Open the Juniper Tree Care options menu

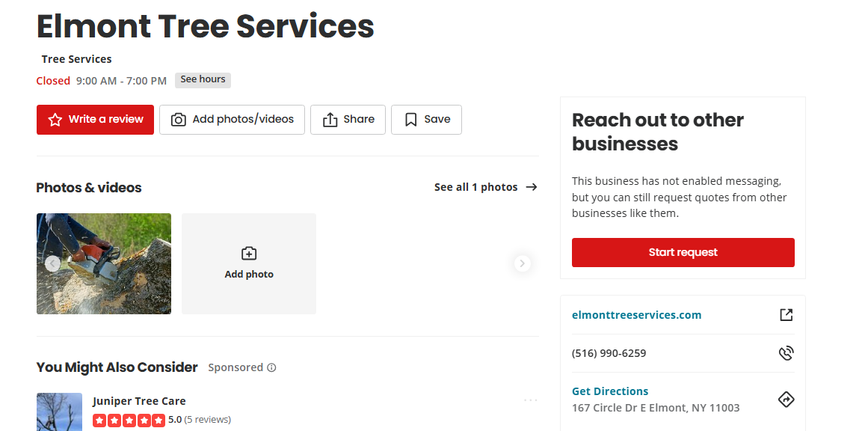click(x=530, y=400)
